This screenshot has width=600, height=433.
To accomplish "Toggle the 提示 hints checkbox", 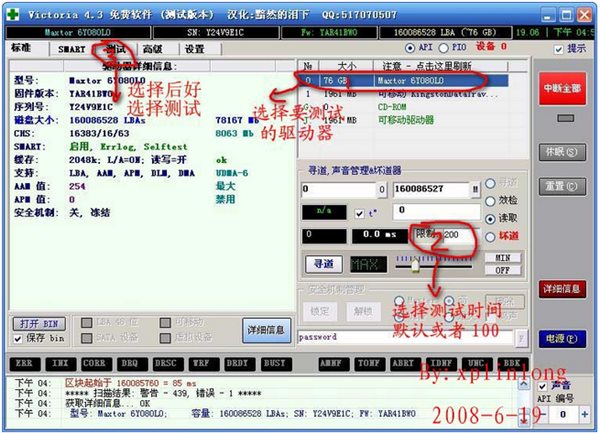I will (x=559, y=49).
